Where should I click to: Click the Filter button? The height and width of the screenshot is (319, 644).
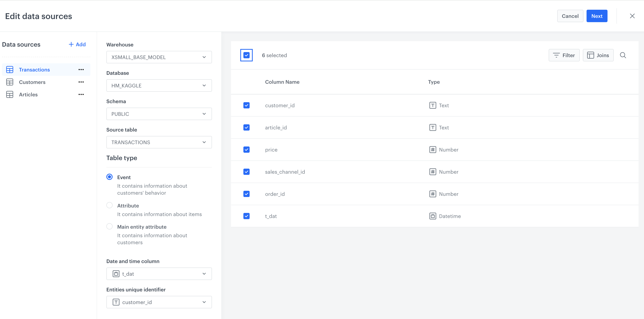pos(564,55)
